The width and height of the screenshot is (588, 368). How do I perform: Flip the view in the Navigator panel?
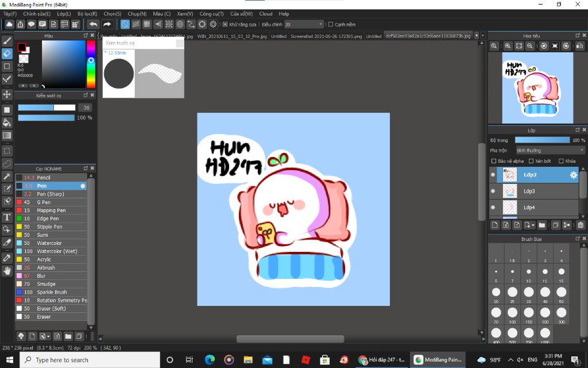pos(580,46)
